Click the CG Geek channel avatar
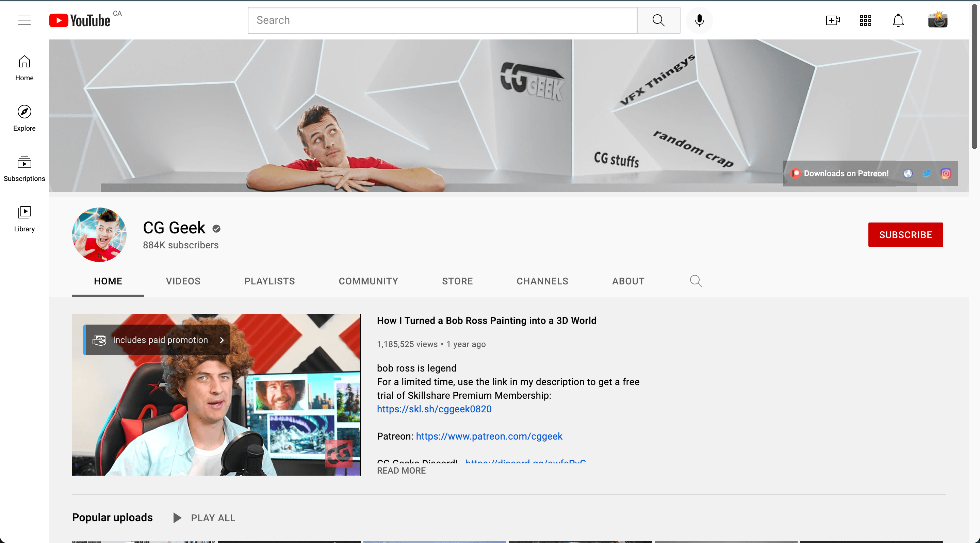Screen dimensions: 980x543 pos(99,234)
